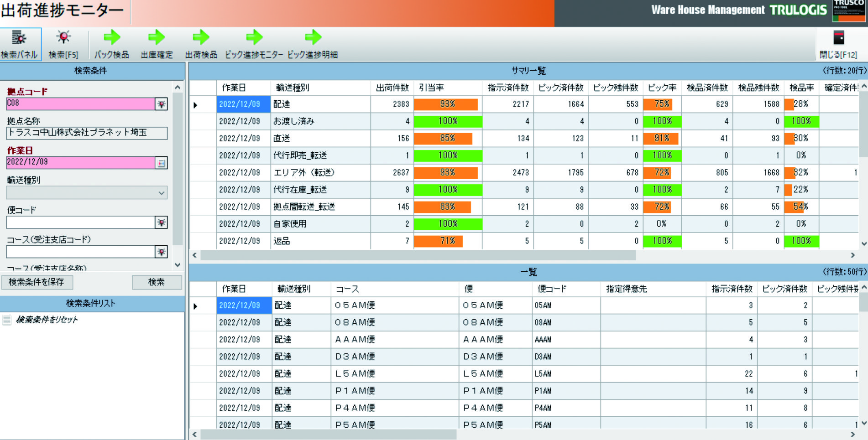Click the コース(受注支店コード) input field
This screenshot has height=440, width=868.
click(x=81, y=252)
